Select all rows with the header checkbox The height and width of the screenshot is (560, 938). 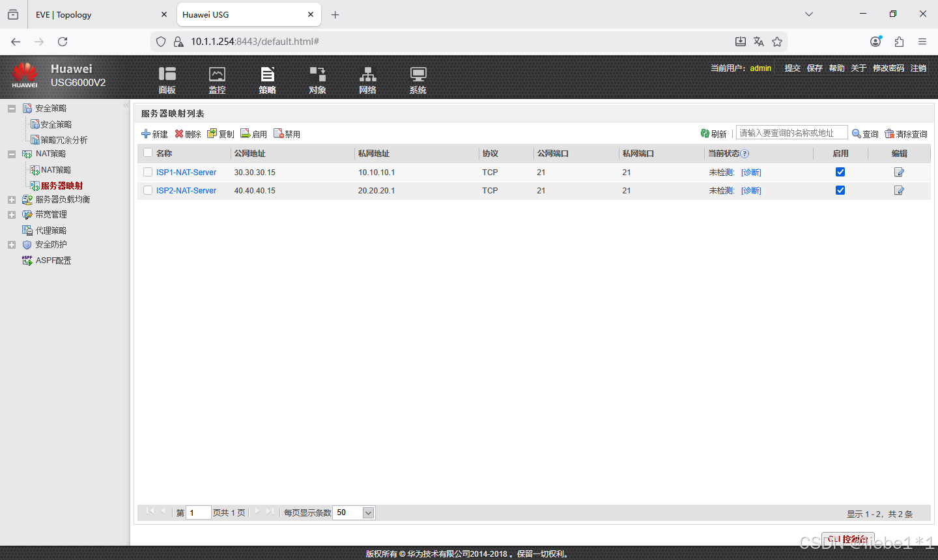(x=148, y=153)
